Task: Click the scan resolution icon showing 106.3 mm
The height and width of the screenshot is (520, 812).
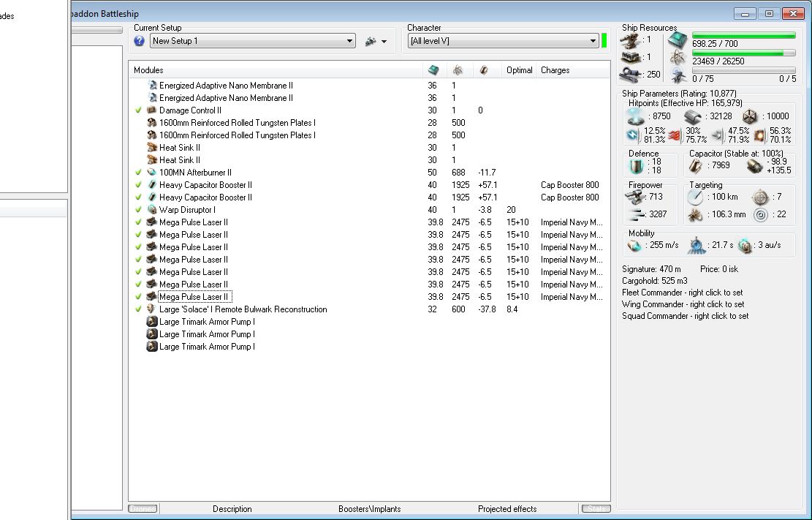Action: click(x=695, y=214)
